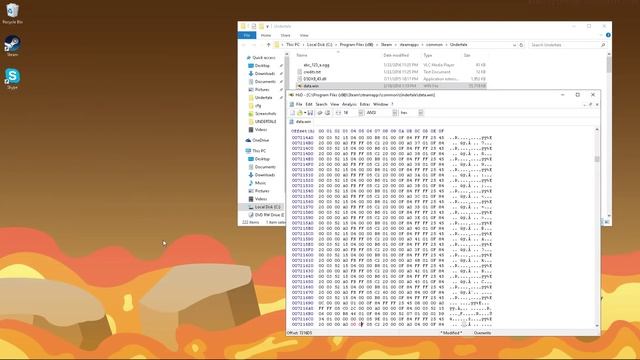Click New file icon in HxD toolbar
Image resolution: width=640 pixels, height=360 pixels.
tap(293, 113)
